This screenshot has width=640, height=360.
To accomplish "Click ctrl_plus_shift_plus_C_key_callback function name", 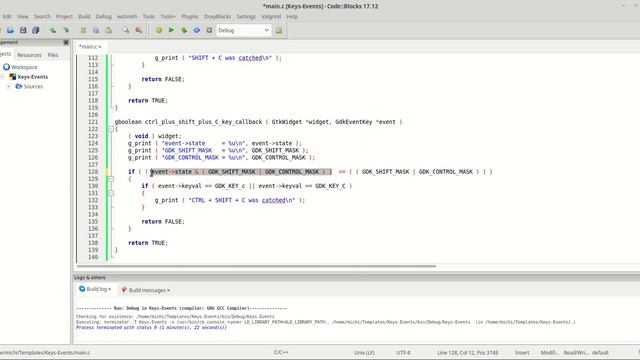I will coord(203,122).
